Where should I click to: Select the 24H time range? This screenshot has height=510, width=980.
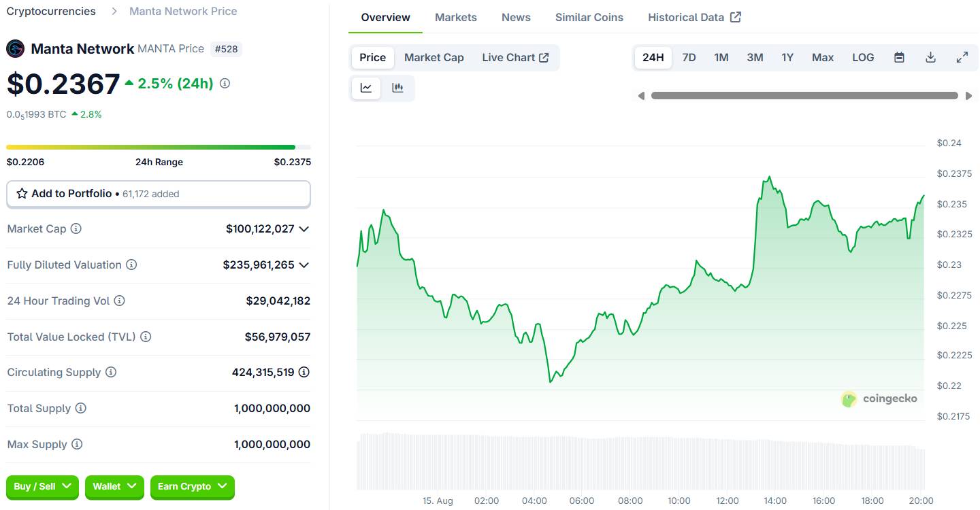[x=653, y=58]
